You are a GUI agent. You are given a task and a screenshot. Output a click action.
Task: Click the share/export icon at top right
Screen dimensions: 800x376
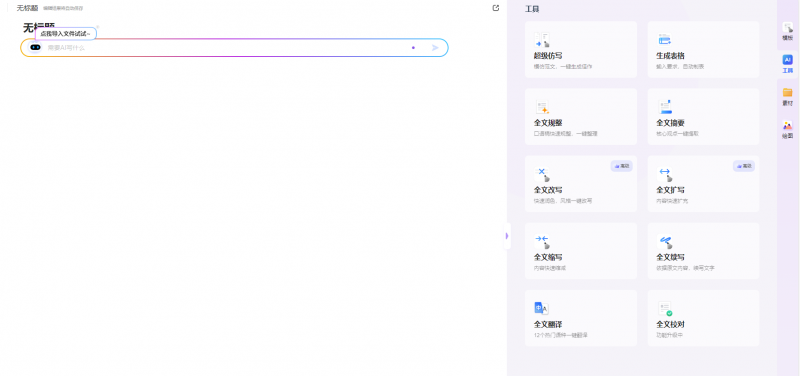[x=495, y=8]
